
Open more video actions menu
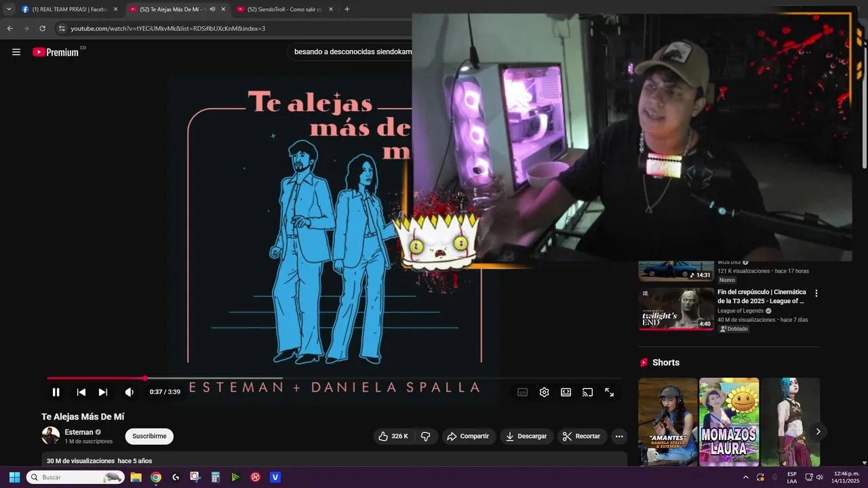tap(619, 436)
